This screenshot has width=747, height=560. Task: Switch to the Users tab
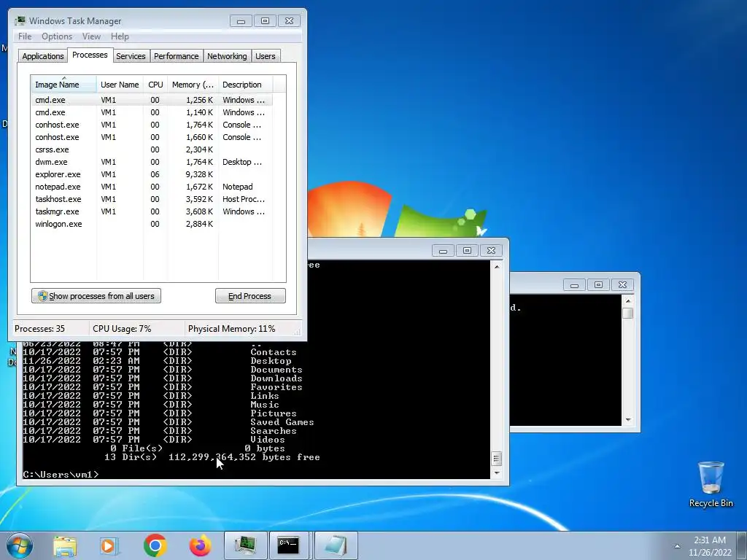pos(266,56)
